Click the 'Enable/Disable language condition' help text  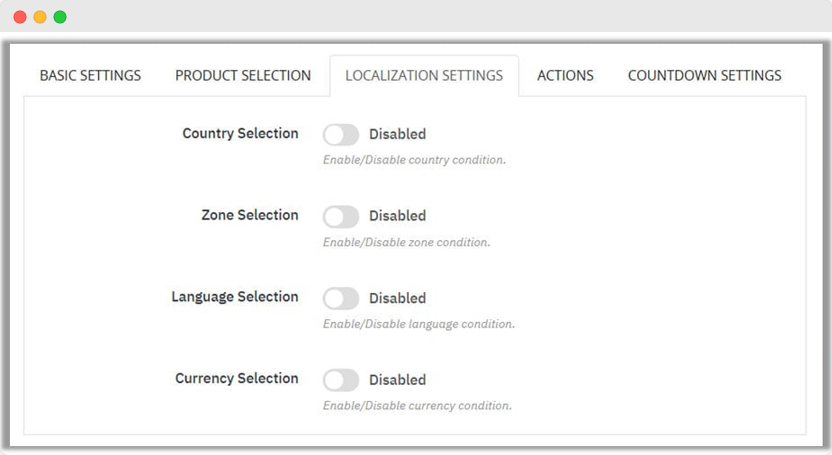pos(418,324)
